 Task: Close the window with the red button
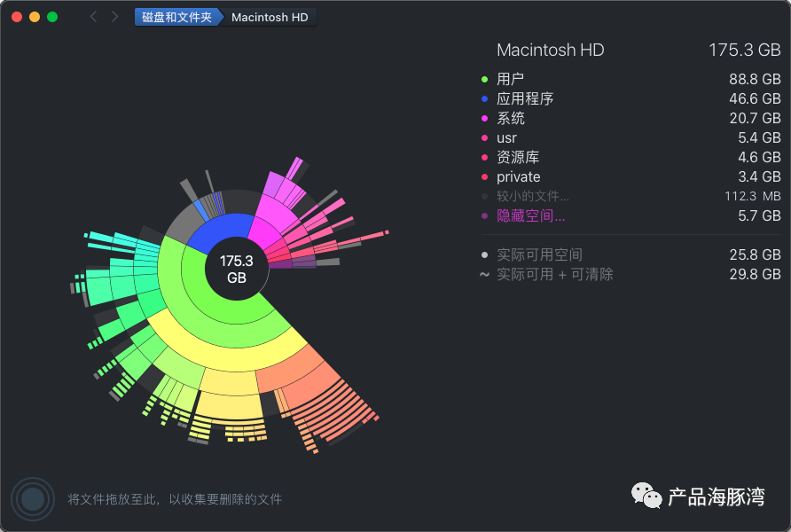(17, 17)
